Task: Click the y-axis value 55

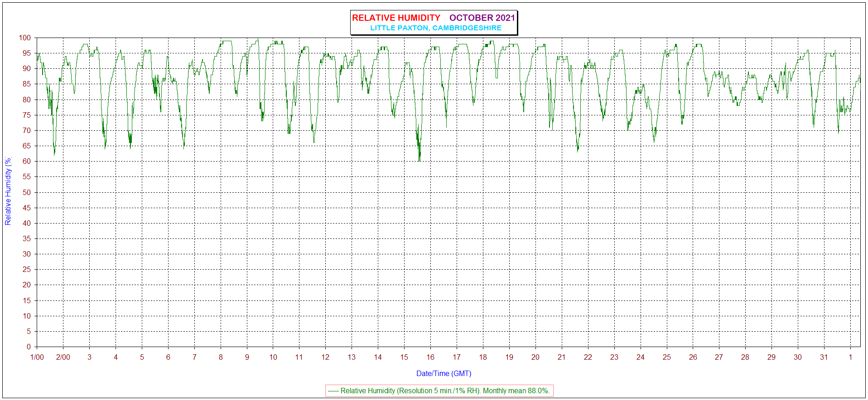Action: click(27, 177)
